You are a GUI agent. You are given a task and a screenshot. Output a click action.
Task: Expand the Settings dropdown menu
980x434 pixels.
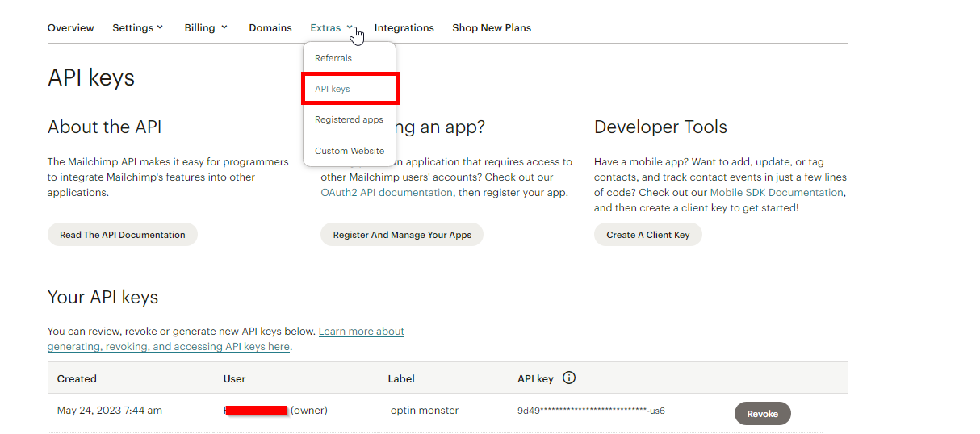coord(137,27)
